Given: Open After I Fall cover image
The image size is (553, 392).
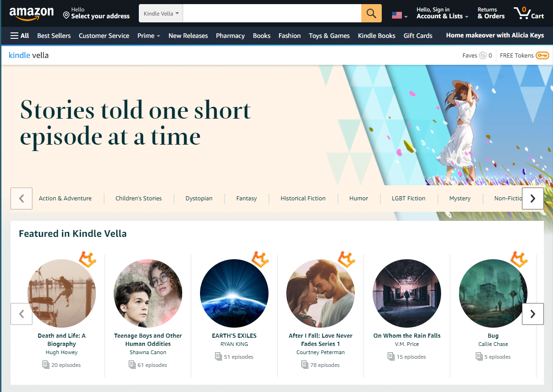Looking at the screenshot, I should point(321,293).
